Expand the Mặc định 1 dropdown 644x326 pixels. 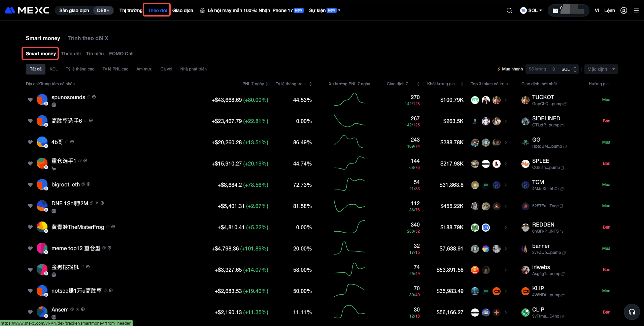(x=601, y=69)
